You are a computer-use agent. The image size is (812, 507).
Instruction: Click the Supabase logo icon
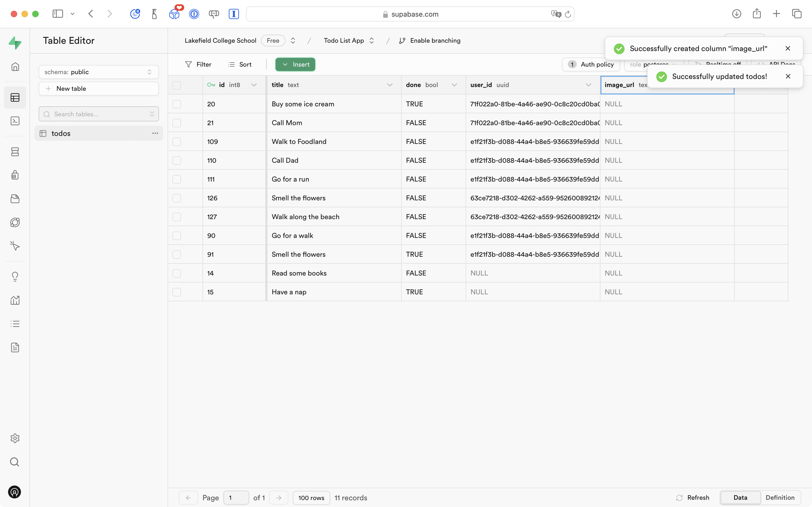[x=15, y=43]
